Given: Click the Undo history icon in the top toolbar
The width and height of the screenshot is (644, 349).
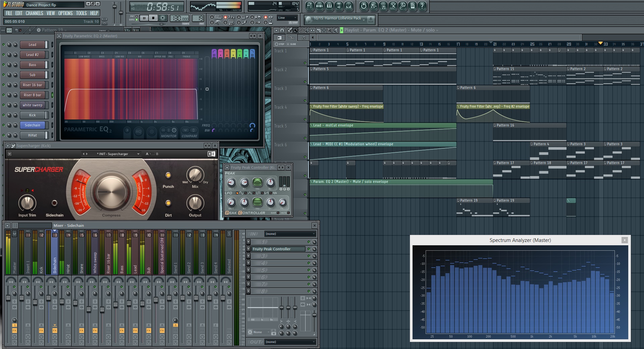Looking at the screenshot, I should click(x=364, y=6).
